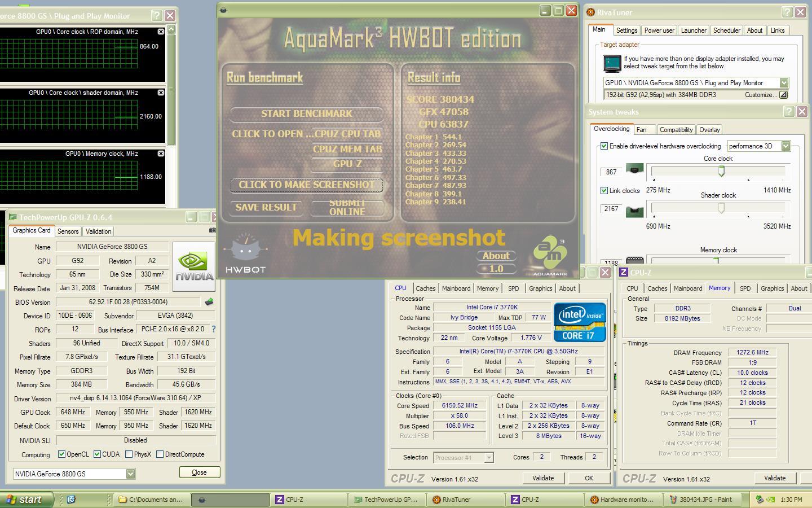The height and width of the screenshot is (508, 812).
Task: Toggle the CUDA checkbox in GPU-Z
Action: tap(97, 454)
